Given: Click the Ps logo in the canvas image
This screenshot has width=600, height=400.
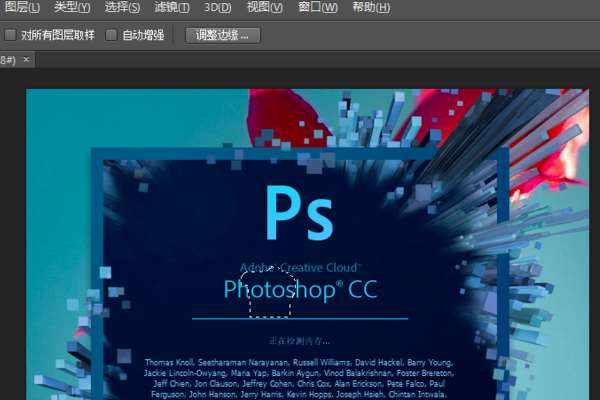Looking at the screenshot, I should pyautogui.click(x=300, y=214).
